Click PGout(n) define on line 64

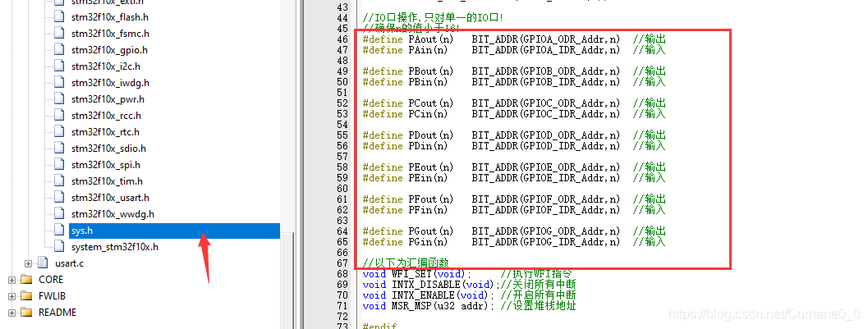430,231
